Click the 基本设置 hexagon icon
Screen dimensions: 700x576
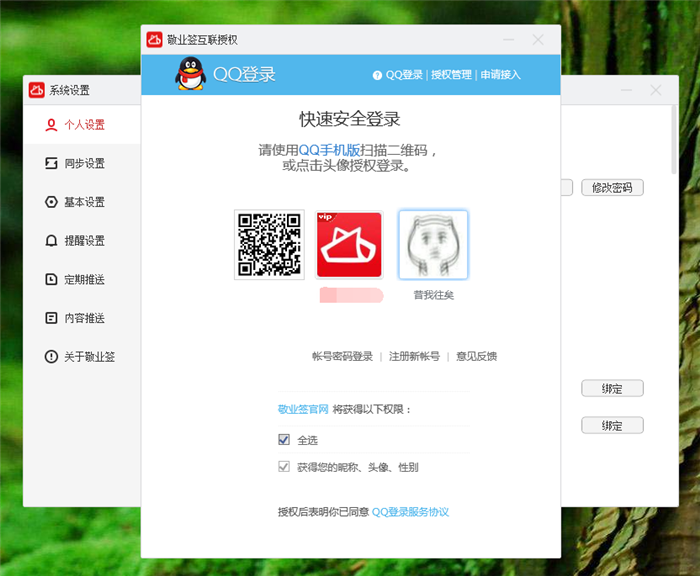coord(51,202)
